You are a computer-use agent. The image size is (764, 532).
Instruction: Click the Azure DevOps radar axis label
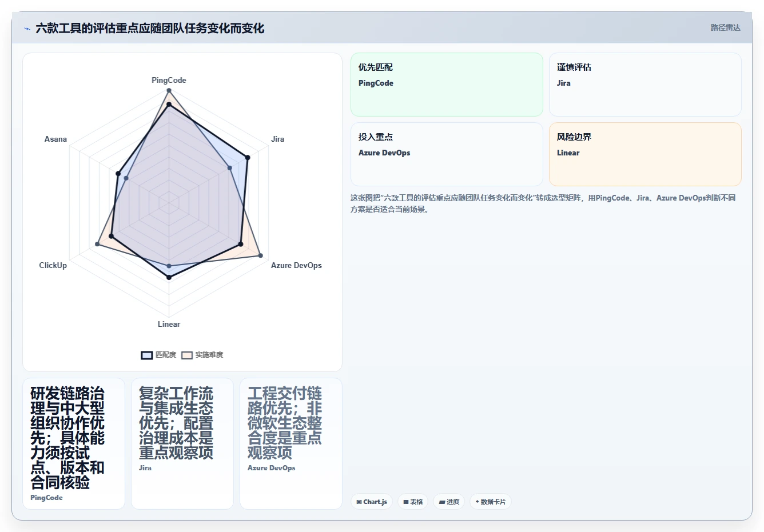[x=296, y=265]
